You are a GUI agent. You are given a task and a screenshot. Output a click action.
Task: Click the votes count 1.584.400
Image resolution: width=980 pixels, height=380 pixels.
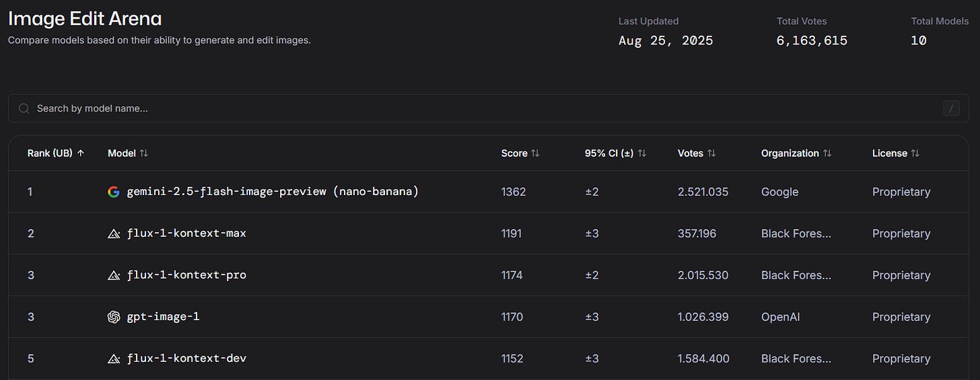(703, 358)
